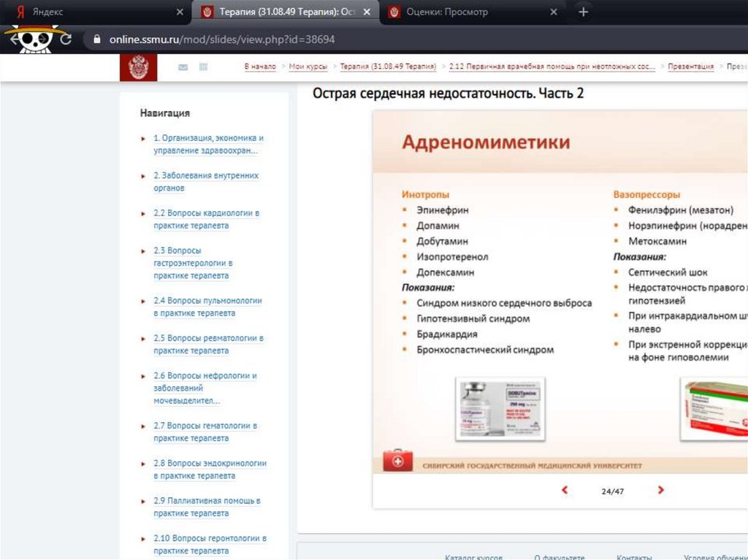Click list item Изопротеренол
Viewport: 748px width, 560px height.
coord(452,256)
